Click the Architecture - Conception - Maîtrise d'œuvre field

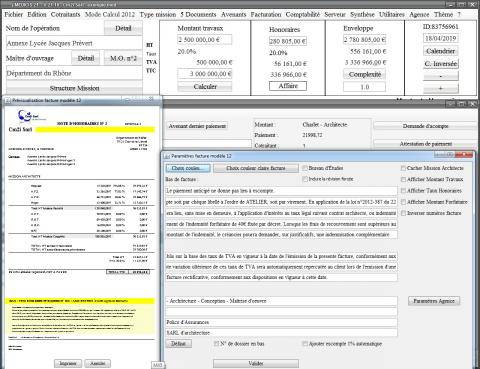tap(281, 301)
